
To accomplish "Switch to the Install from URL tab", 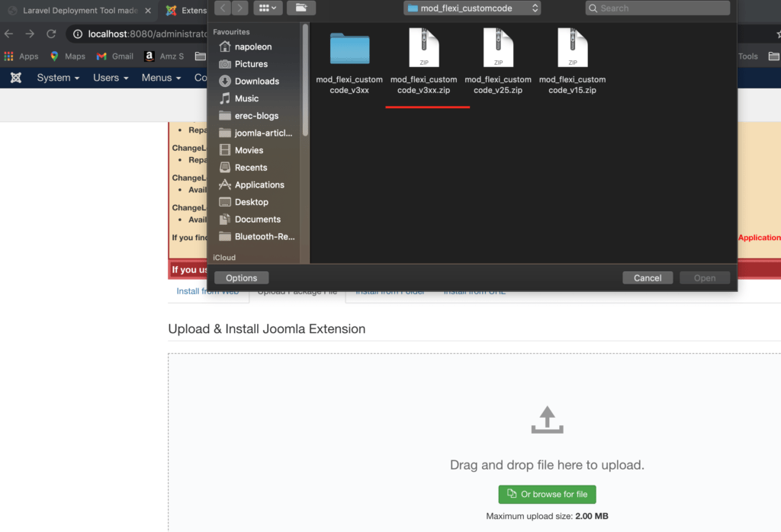I will [x=474, y=291].
